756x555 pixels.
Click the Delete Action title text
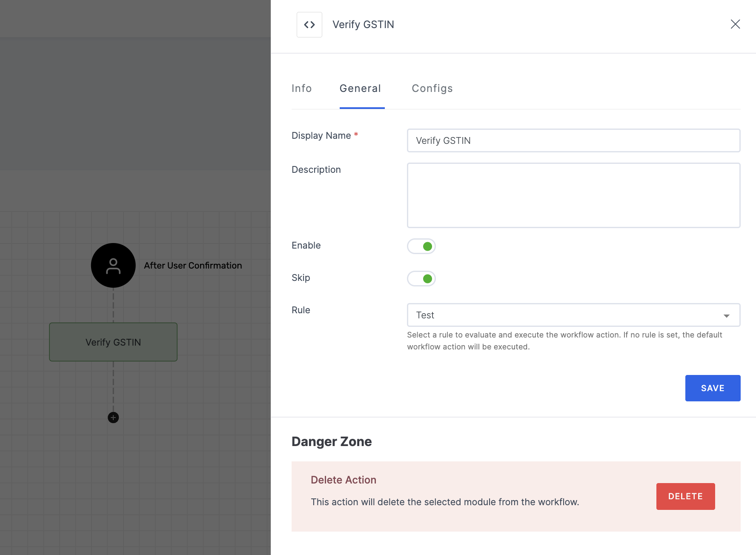344,480
